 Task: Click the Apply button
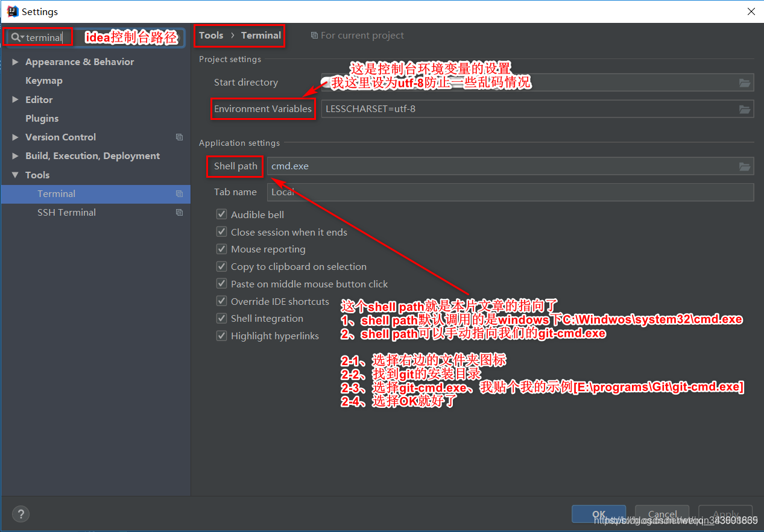click(x=725, y=515)
